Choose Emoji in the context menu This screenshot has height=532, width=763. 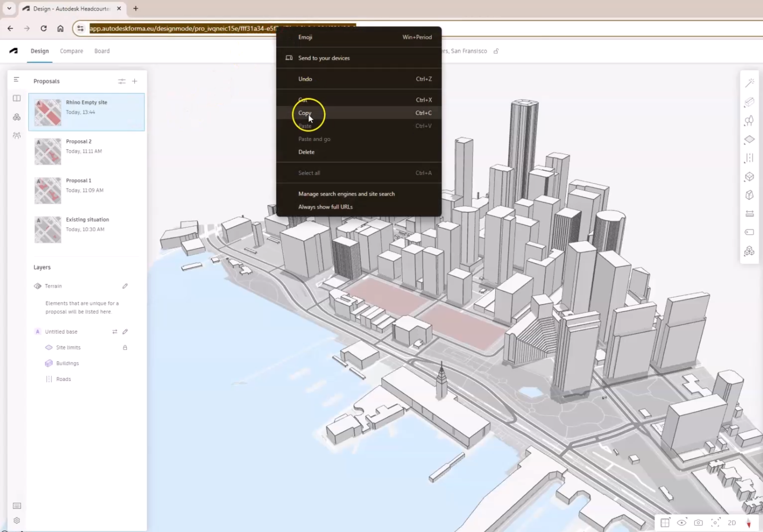coord(359,37)
